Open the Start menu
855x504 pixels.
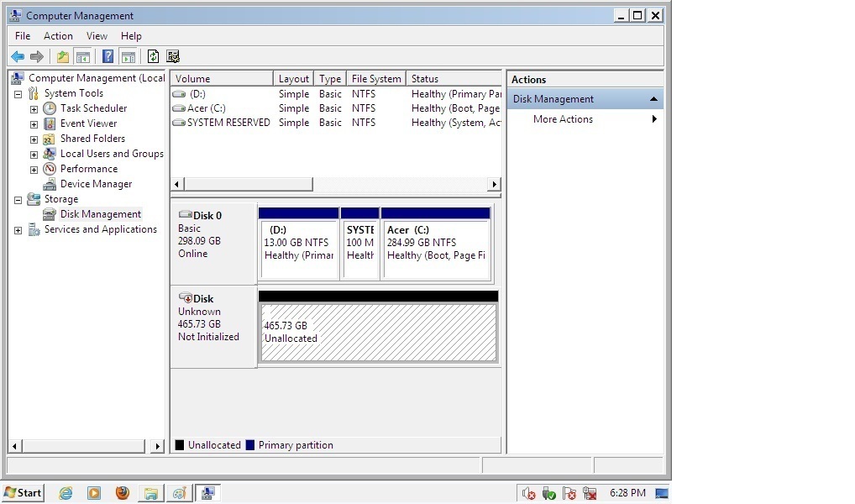[x=23, y=493]
